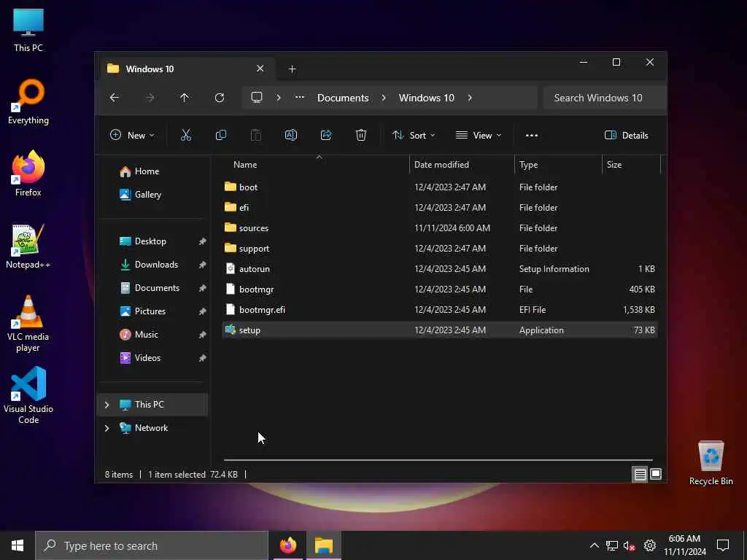Open Recycle Bin on desktop
This screenshot has width=747, height=560.
coord(711,463)
